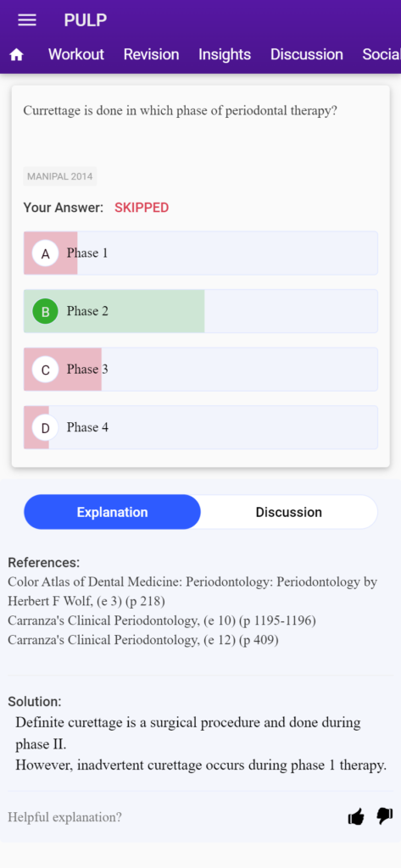Select option A circle
Screen dimensions: 401x868
(x=46, y=253)
